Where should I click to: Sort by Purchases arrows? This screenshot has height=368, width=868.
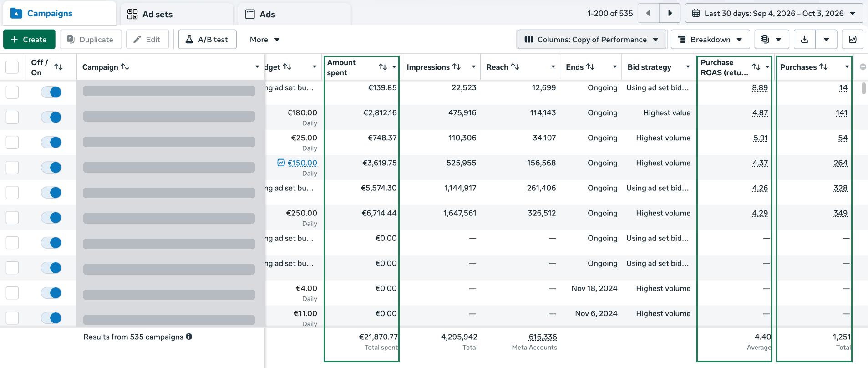point(823,67)
